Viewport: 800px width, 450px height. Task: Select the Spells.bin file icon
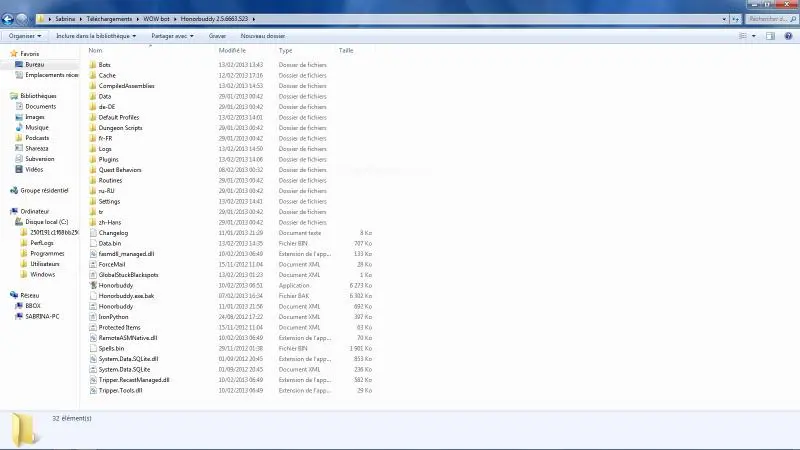tap(92, 348)
